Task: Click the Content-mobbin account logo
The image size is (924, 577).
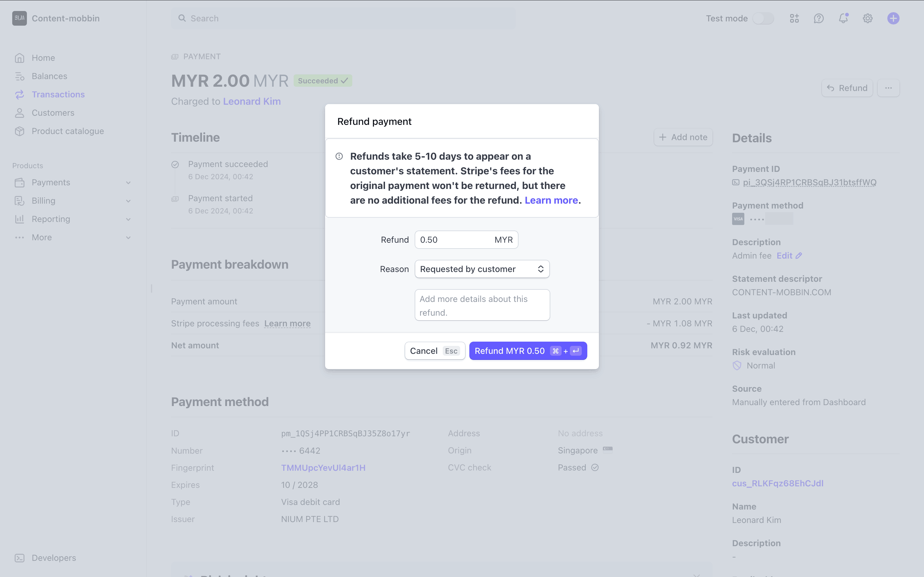Action: pos(20,18)
